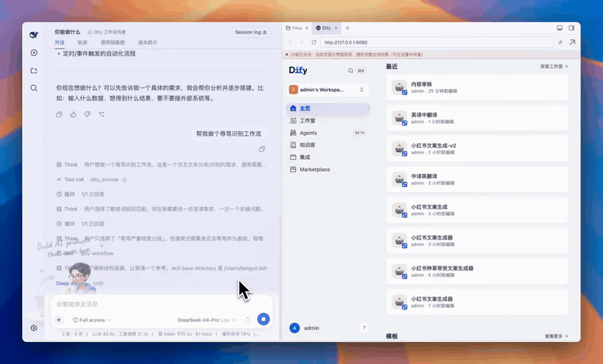Viewport: 603px width, 364px height.
Task: Download the Session log
Action: pos(251,32)
